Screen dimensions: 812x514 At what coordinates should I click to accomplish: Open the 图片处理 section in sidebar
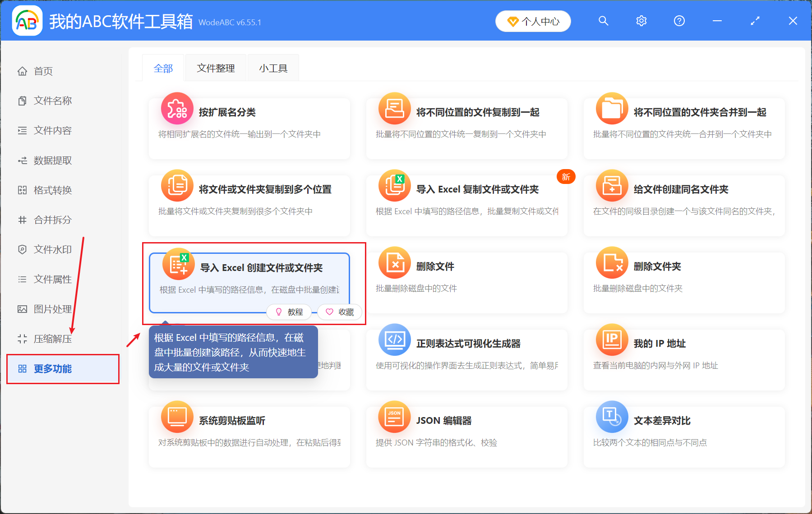pos(52,309)
